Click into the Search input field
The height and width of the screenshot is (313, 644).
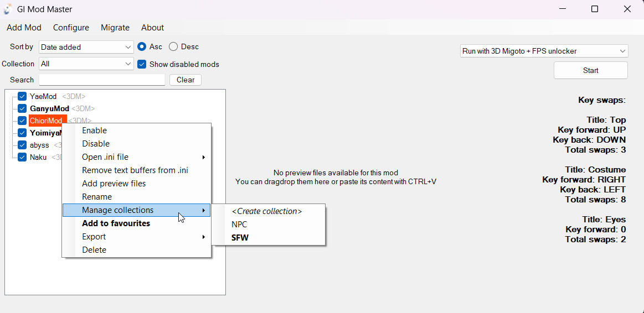102,80
